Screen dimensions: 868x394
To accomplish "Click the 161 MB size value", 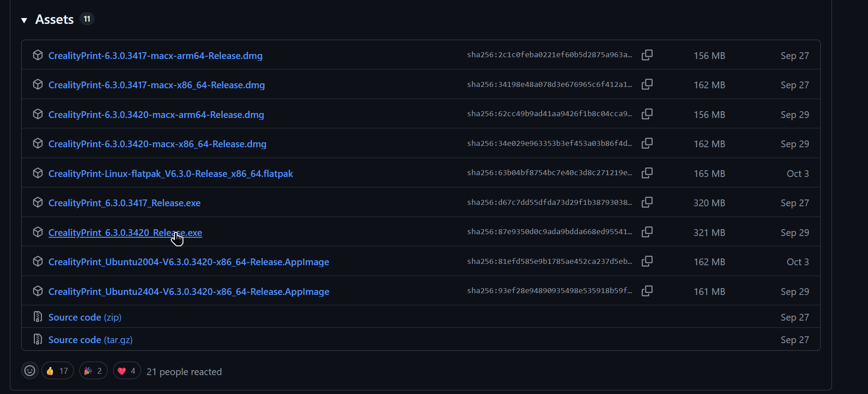I will pyautogui.click(x=709, y=292).
